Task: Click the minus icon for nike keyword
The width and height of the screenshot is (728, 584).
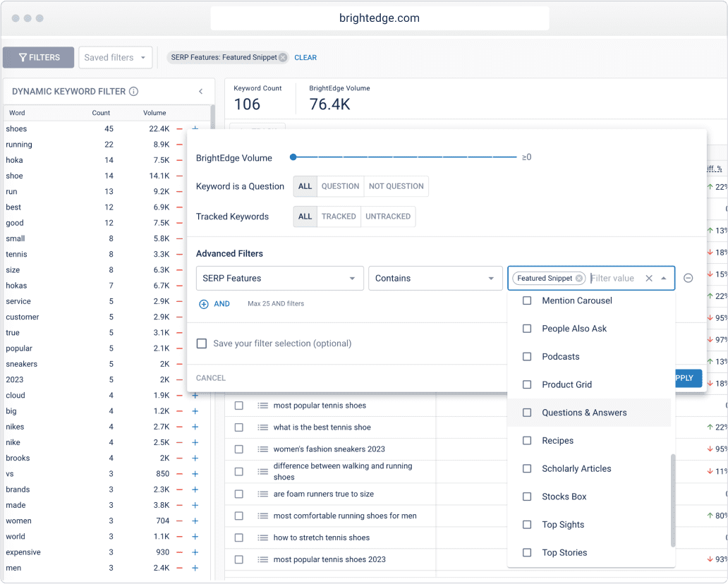Action: tap(179, 442)
